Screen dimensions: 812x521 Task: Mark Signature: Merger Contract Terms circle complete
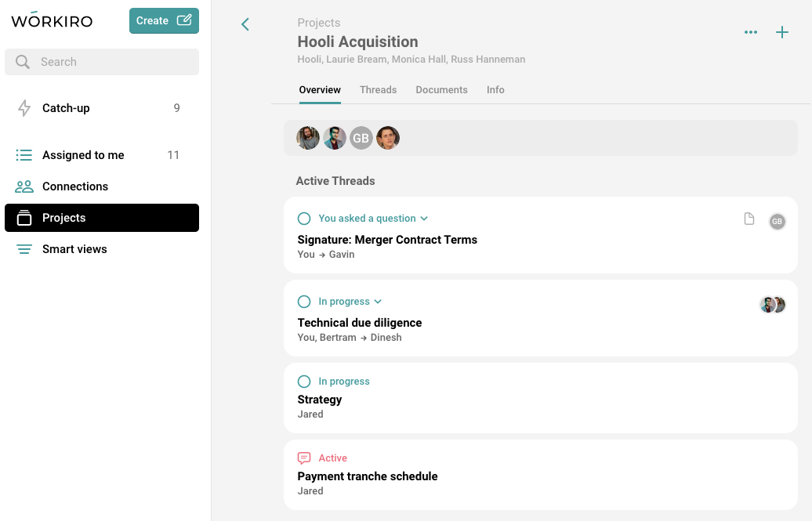[x=304, y=219]
